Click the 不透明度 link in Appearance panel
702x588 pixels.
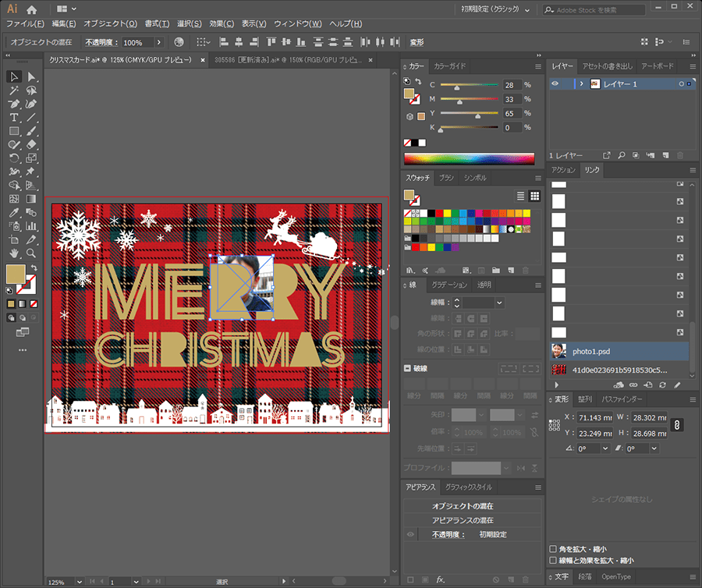[x=448, y=534]
